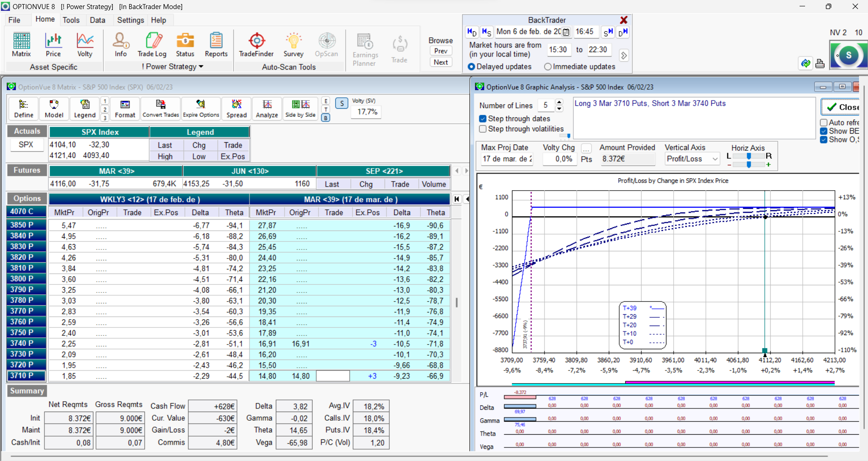Click the Side by Side view button
Screen dimensions: 868x461
(x=300, y=109)
